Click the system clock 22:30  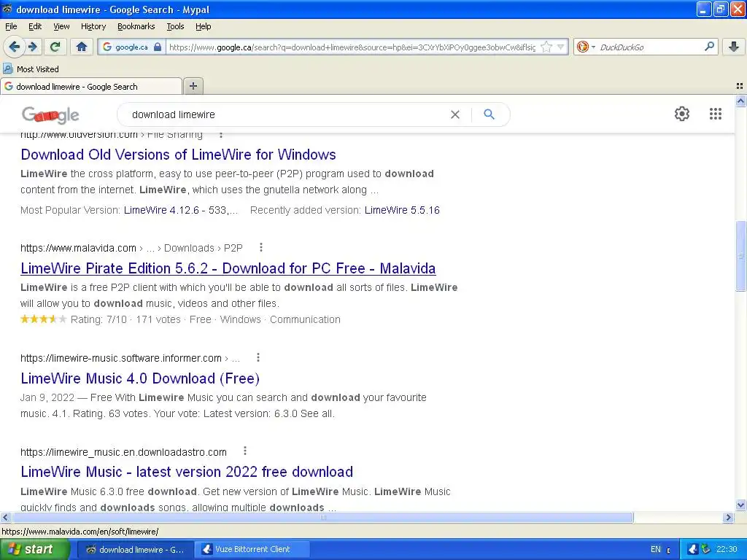727,549
